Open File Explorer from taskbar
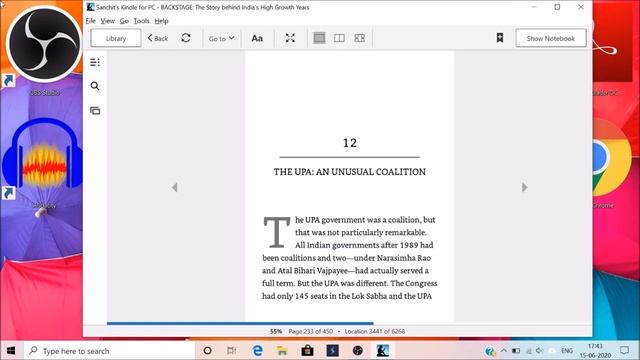This screenshot has height=360, width=640. tap(282, 351)
